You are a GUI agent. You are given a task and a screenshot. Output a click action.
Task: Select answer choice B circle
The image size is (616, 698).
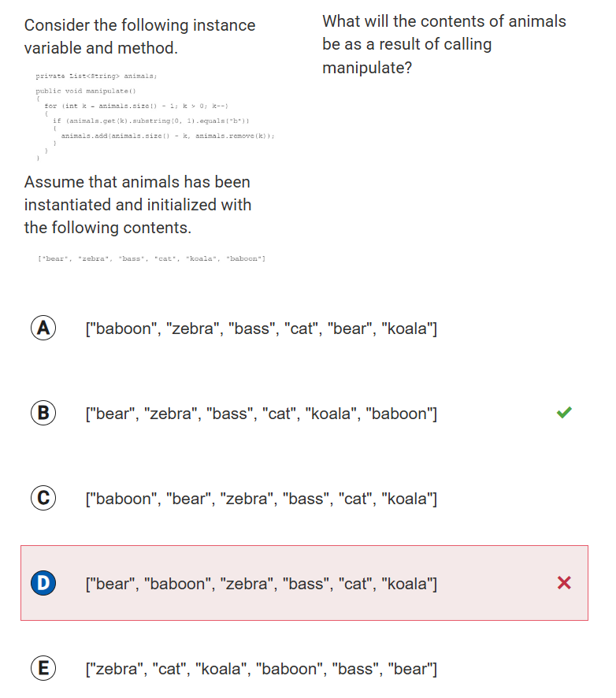pos(43,413)
